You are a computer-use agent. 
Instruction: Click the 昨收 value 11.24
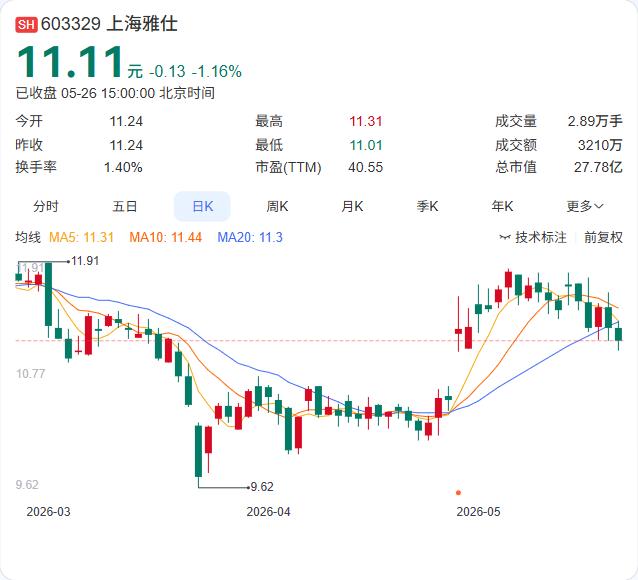(x=126, y=145)
